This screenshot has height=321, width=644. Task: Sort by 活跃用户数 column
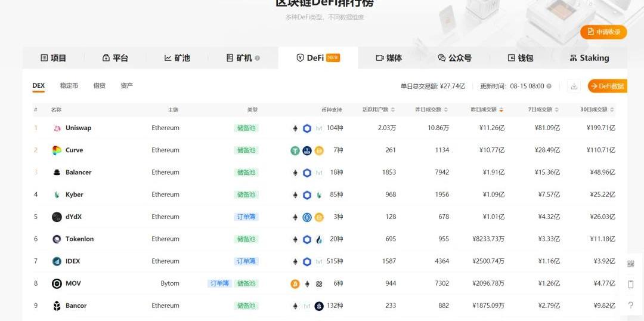[378, 110]
